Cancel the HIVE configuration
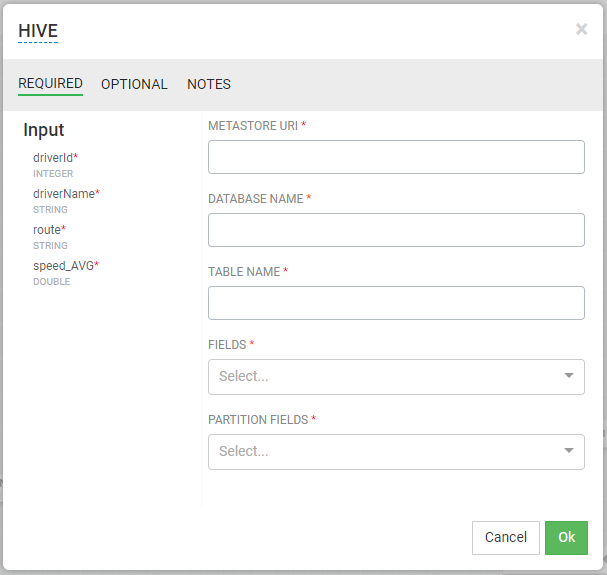This screenshot has width=607, height=575. (x=506, y=537)
